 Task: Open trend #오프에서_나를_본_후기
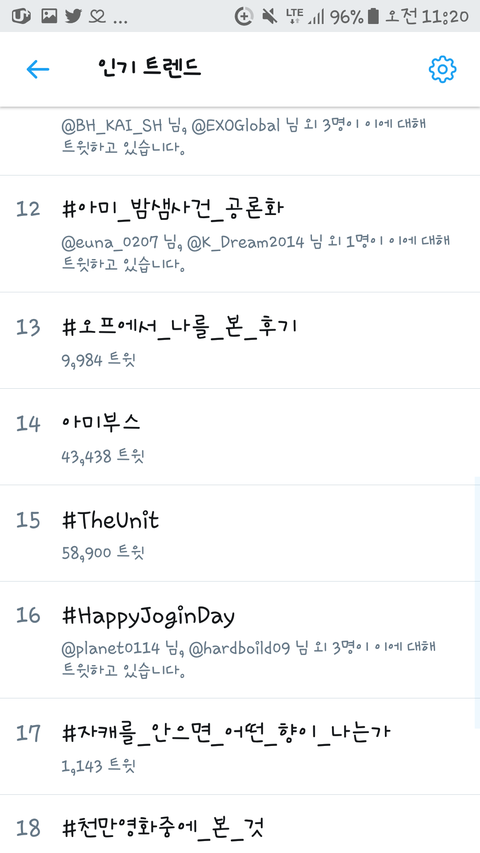(240, 341)
